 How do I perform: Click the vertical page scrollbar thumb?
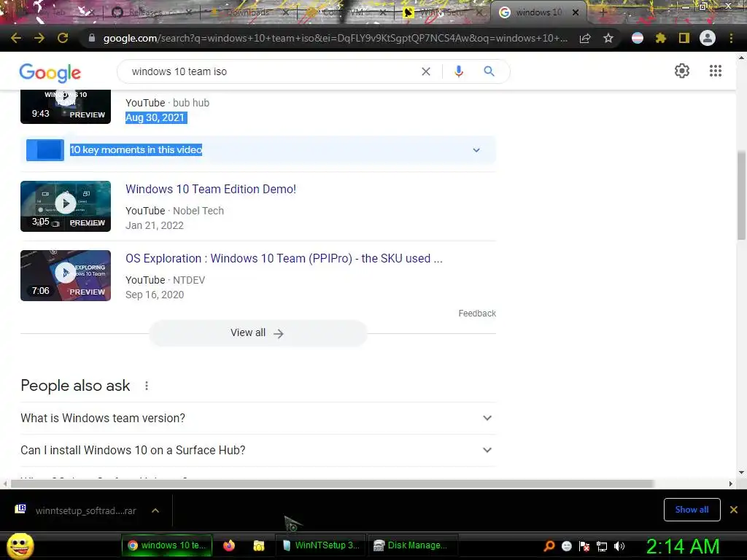(x=741, y=195)
